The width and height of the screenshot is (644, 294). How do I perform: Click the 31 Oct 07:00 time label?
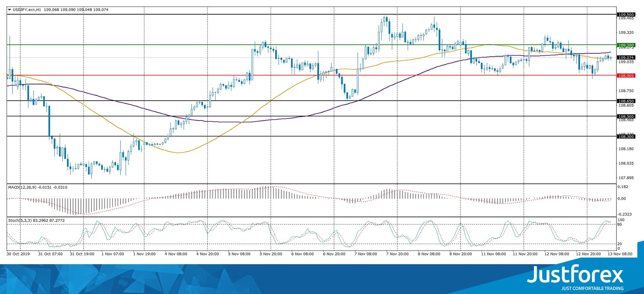pyautogui.click(x=50, y=254)
